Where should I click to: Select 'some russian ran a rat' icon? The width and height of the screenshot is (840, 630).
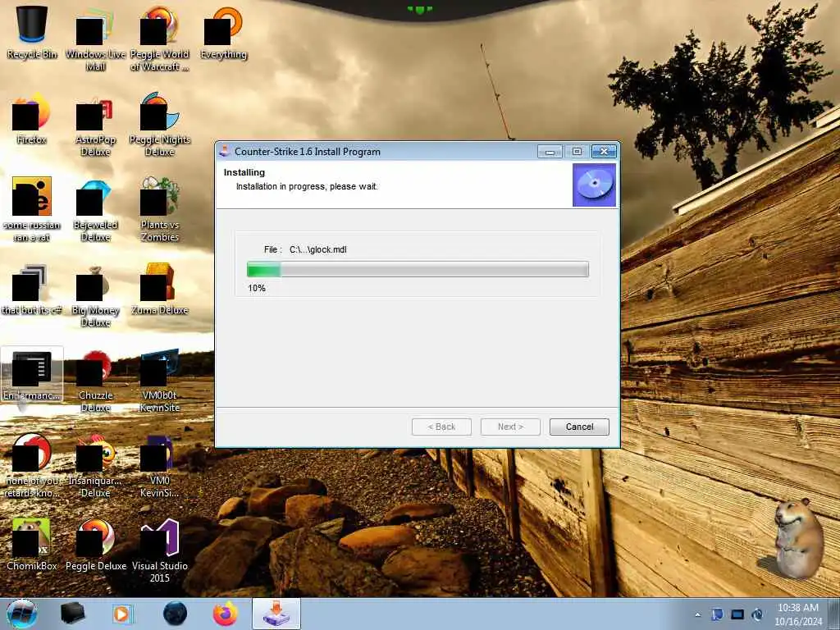click(x=32, y=210)
